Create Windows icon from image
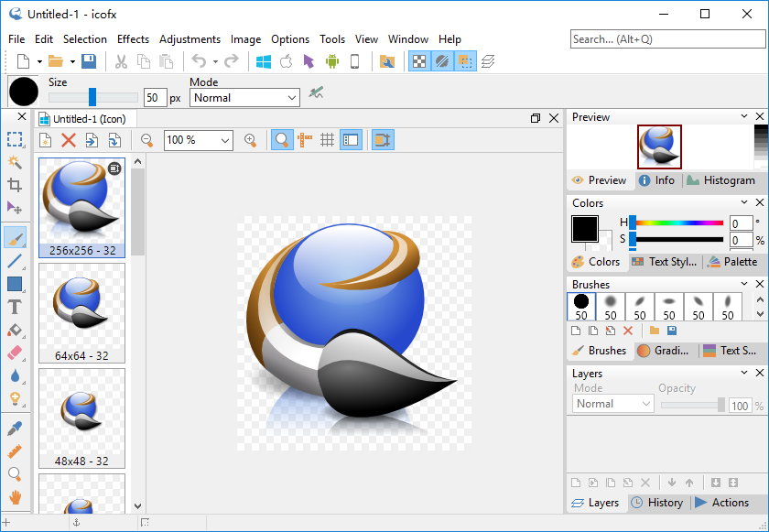This screenshot has height=532, width=769. click(x=264, y=61)
